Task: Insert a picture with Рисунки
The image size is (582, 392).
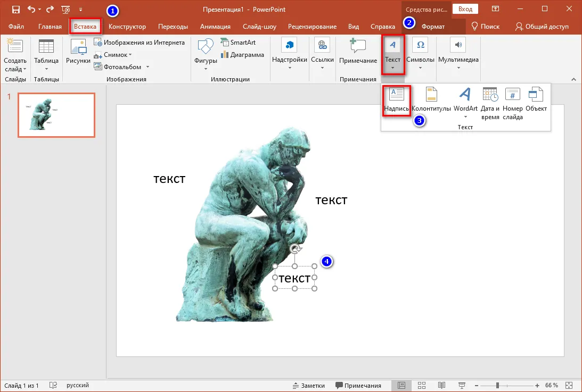Action: (78, 52)
